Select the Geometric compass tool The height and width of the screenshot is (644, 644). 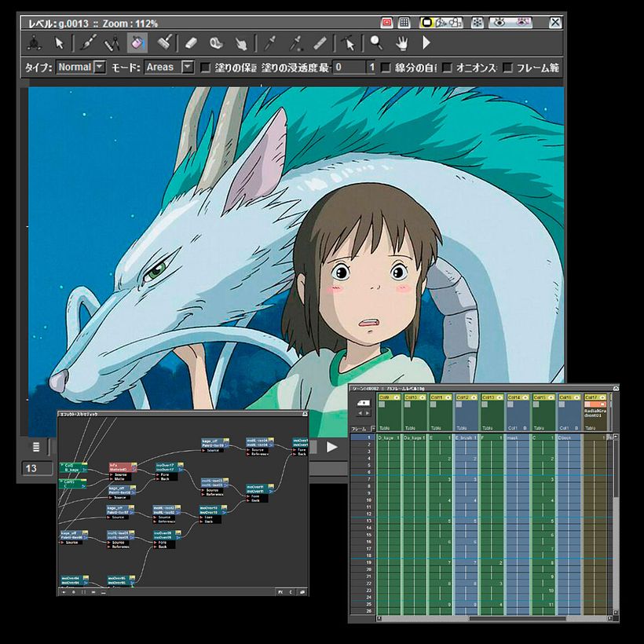[x=112, y=42]
